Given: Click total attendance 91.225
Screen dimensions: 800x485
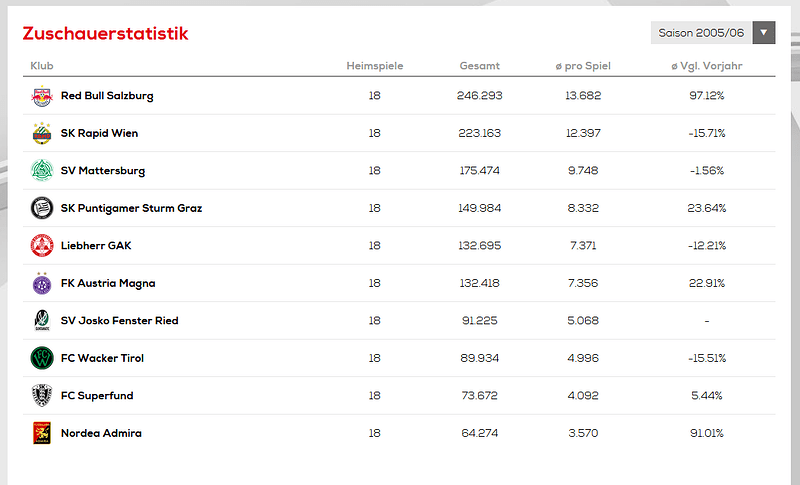Looking at the screenshot, I should (480, 321).
